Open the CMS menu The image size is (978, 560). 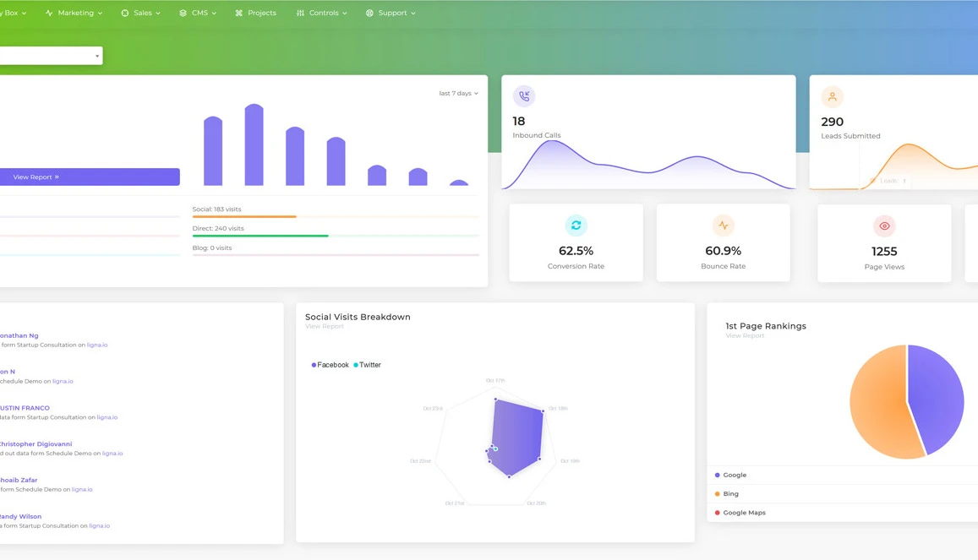tap(198, 14)
